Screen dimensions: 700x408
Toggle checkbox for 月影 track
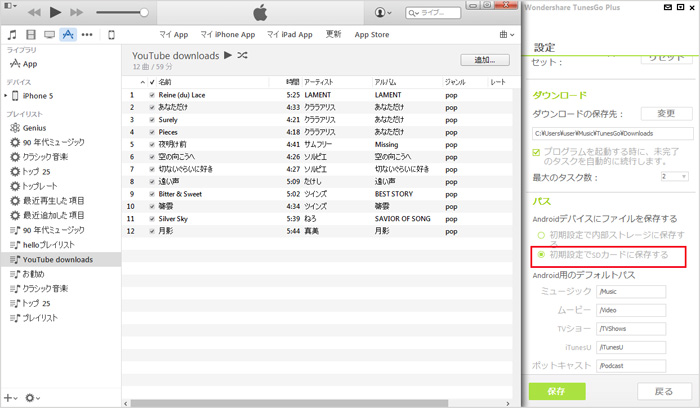[x=152, y=231]
